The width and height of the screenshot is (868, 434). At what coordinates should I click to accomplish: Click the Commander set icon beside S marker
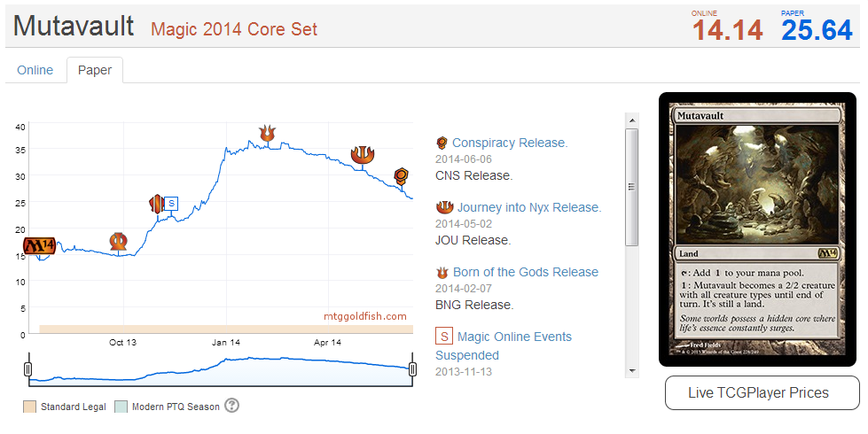coord(157,204)
